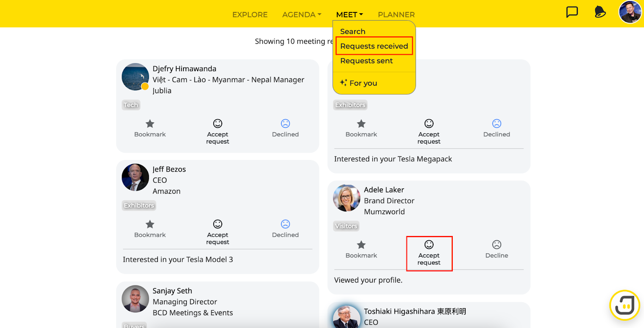The image size is (644, 328).
Task: Open the notifications bell
Action: tap(600, 12)
